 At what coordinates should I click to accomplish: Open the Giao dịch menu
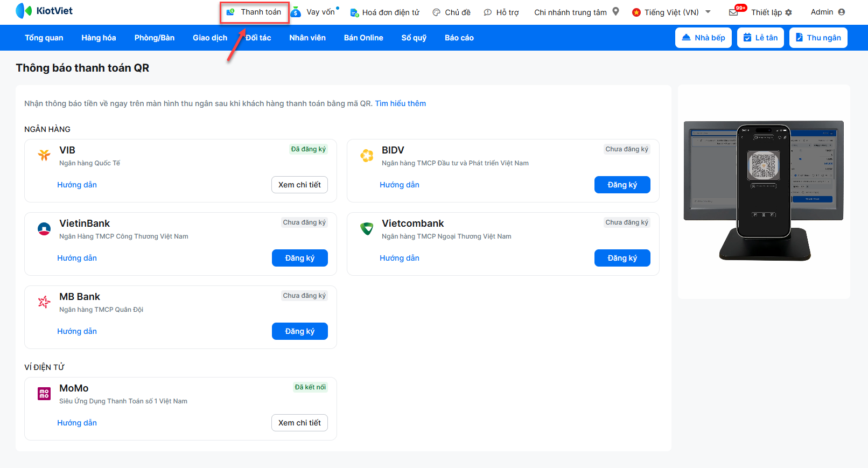tap(210, 38)
